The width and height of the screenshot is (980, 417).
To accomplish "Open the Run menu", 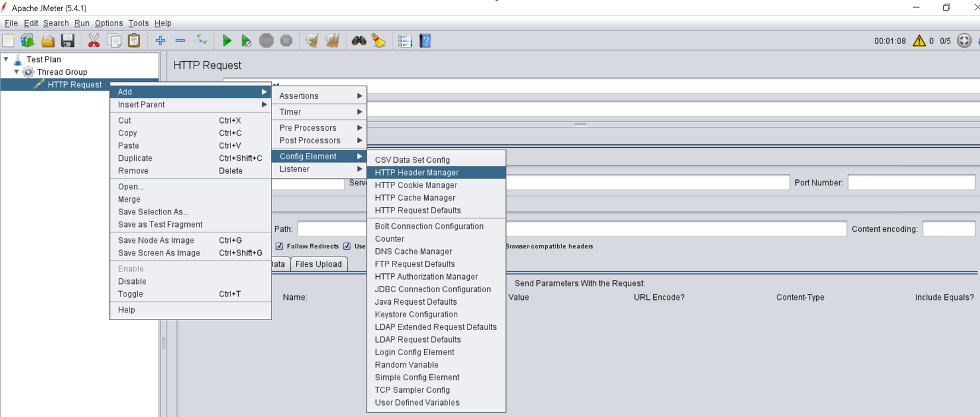I will click(82, 23).
